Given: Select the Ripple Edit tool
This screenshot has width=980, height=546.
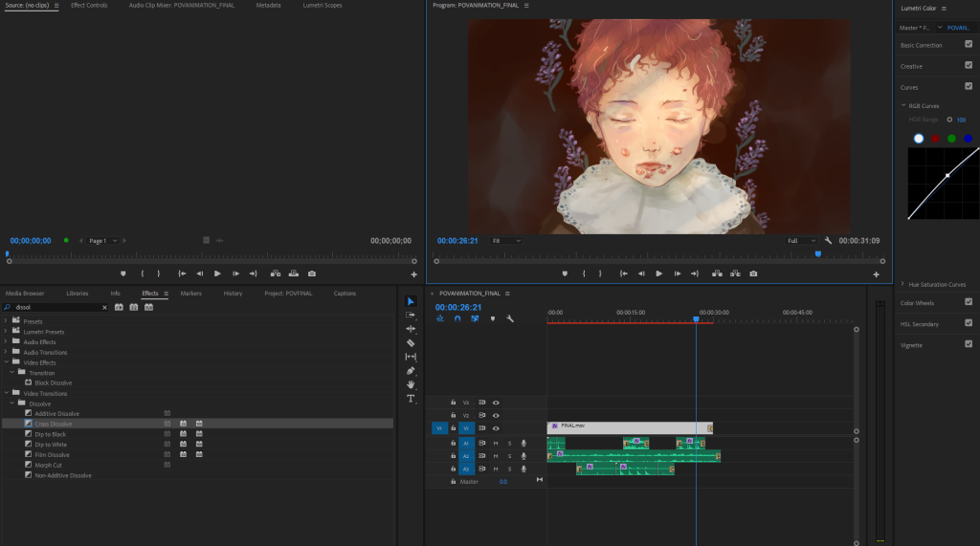Looking at the screenshot, I should point(411,329).
